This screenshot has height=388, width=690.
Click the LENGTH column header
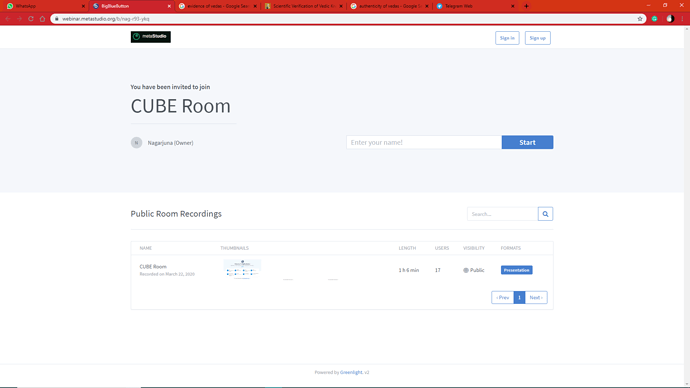pyautogui.click(x=407, y=248)
